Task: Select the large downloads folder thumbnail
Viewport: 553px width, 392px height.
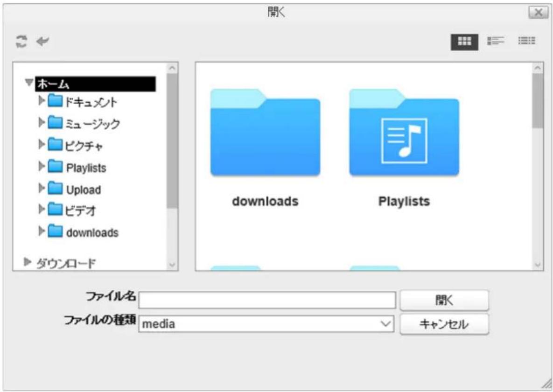Action: pos(265,133)
